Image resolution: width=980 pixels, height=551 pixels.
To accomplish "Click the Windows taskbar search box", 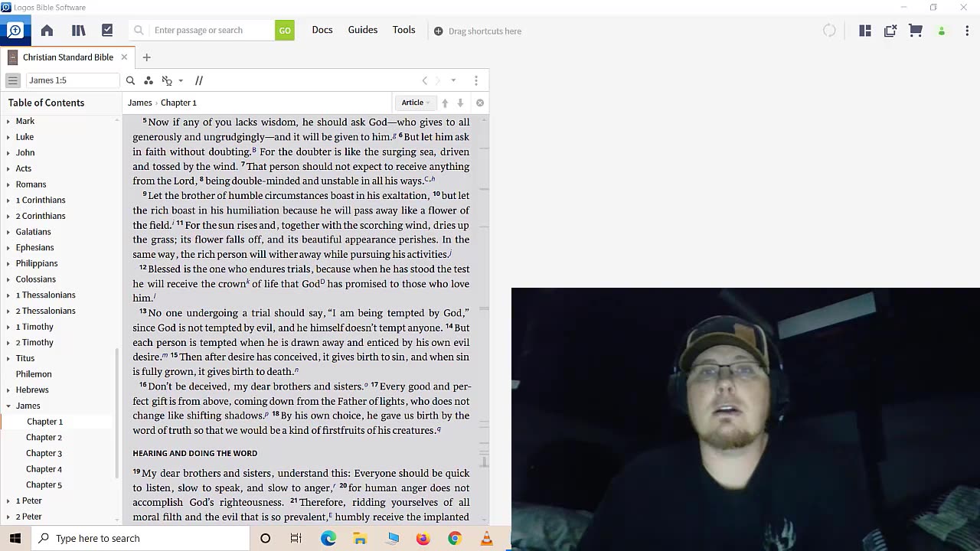I will [141, 538].
